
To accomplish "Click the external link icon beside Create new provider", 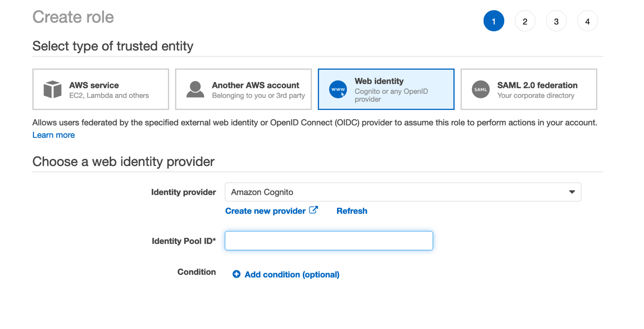I will (x=314, y=210).
